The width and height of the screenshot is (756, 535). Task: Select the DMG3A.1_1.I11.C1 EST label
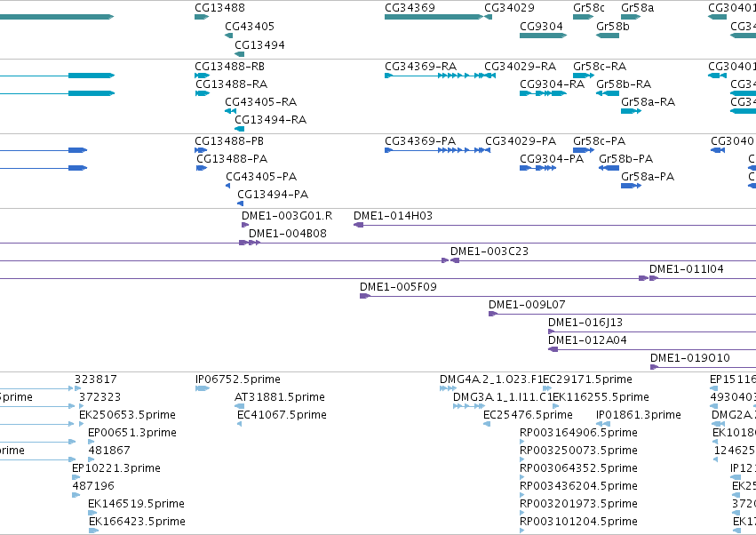[502, 397]
